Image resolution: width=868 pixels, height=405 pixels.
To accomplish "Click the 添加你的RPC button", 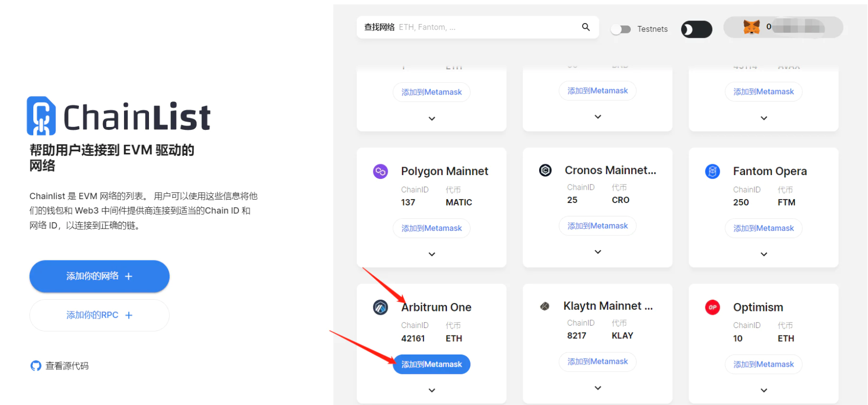I will click(x=99, y=315).
